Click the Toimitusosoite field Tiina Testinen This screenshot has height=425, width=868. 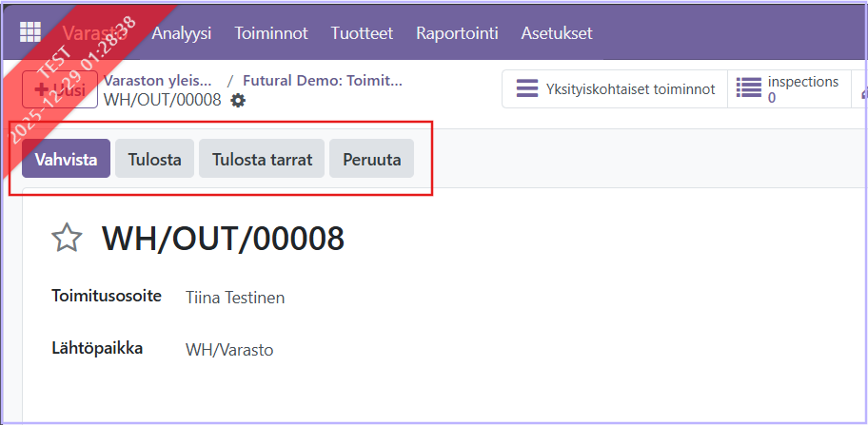[235, 298]
